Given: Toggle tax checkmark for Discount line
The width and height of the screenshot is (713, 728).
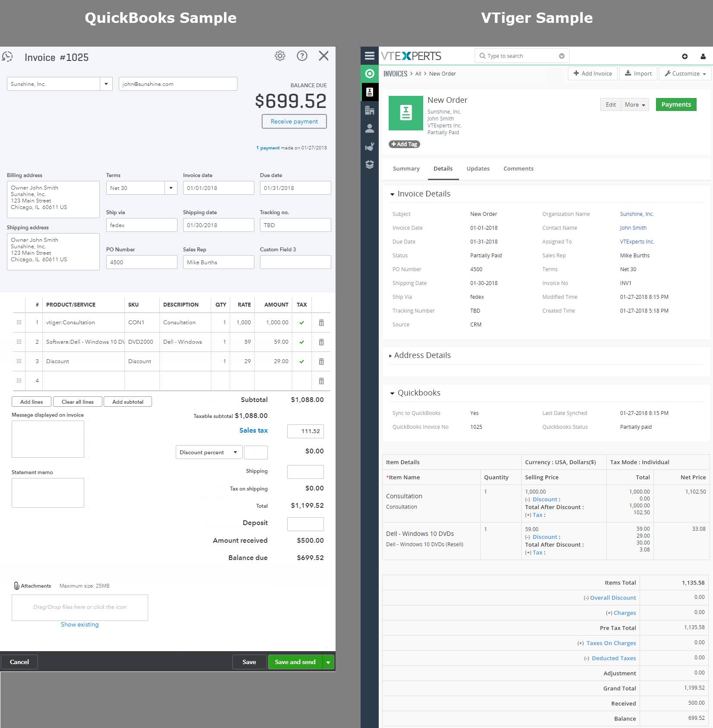Looking at the screenshot, I should coord(302,361).
